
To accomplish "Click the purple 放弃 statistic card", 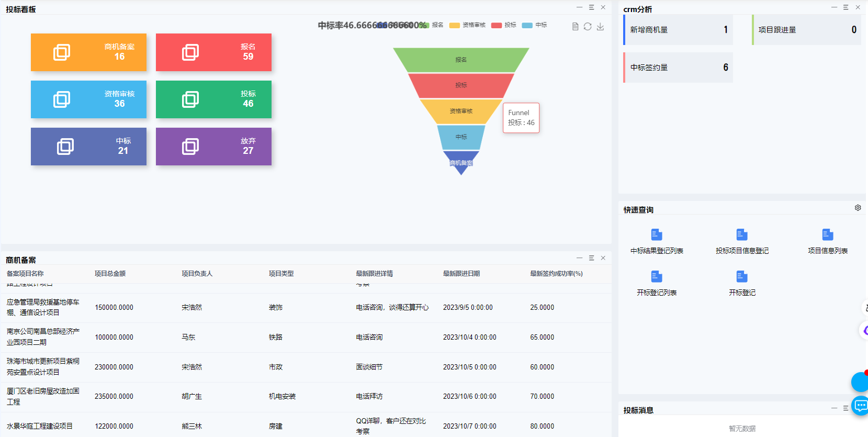I will coord(213,147).
